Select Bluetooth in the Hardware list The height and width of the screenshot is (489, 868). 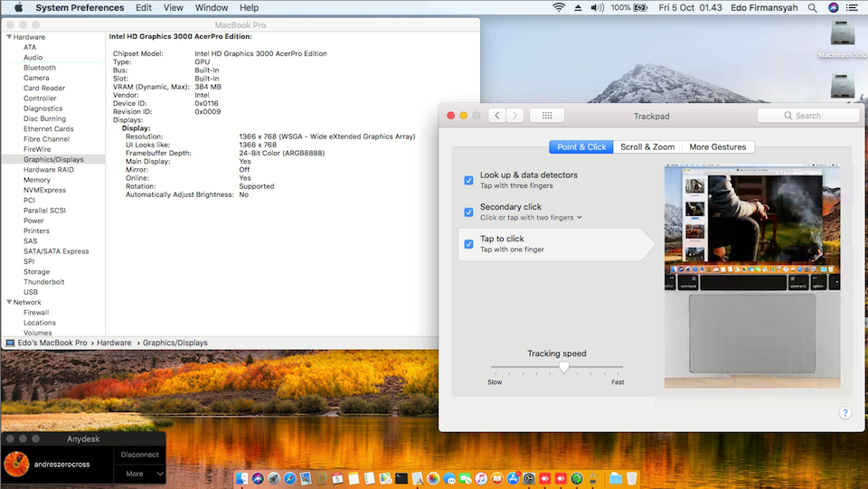point(40,68)
